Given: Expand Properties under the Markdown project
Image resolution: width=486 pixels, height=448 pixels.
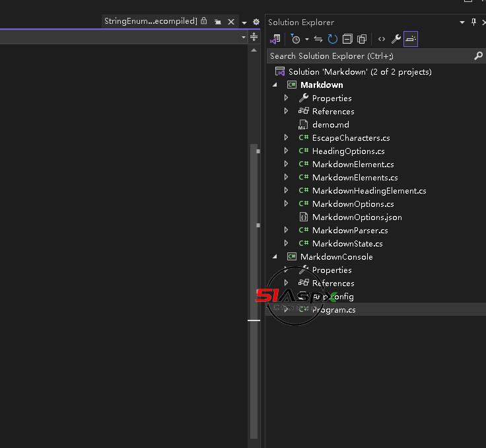Looking at the screenshot, I should click(286, 98).
